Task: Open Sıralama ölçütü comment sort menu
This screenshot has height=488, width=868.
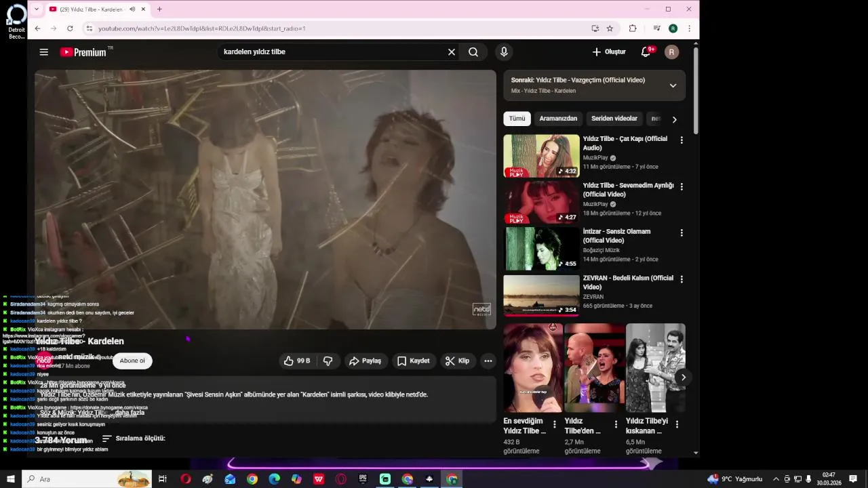Action: pyautogui.click(x=134, y=439)
